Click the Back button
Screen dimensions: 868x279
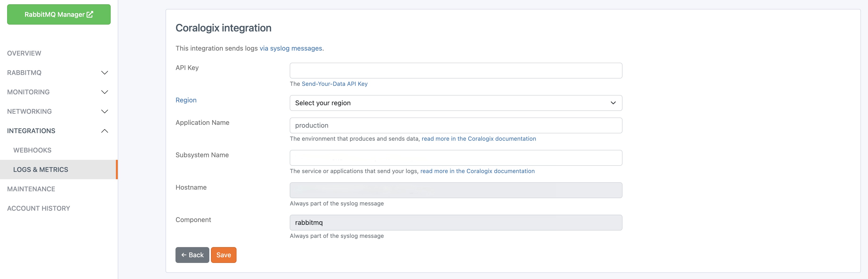pyautogui.click(x=192, y=255)
